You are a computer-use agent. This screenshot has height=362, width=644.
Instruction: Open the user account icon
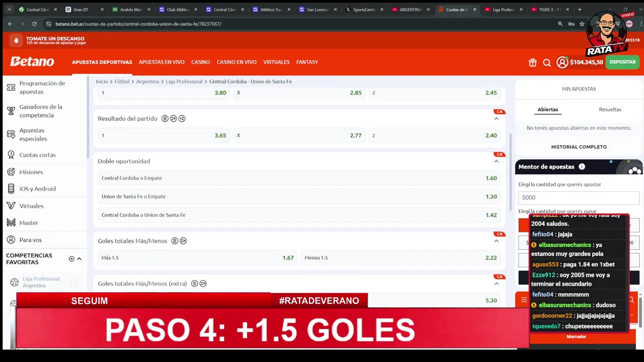pyautogui.click(x=562, y=62)
